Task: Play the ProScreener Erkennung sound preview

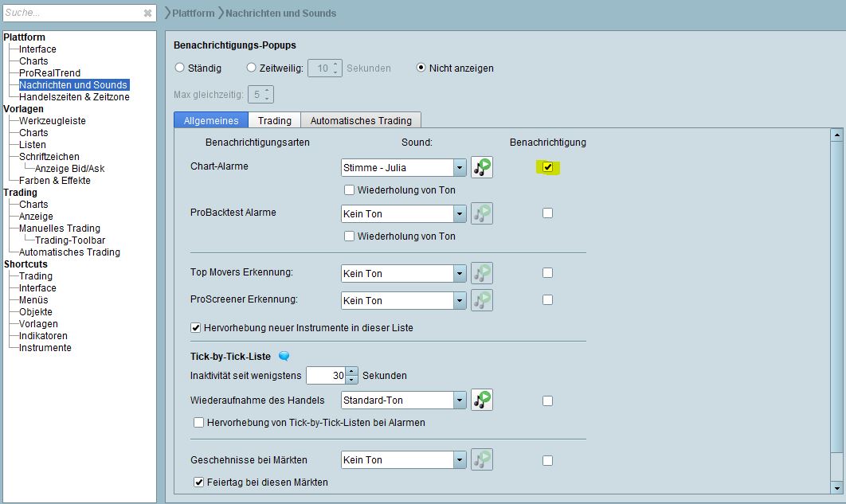Action: coord(482,299)
